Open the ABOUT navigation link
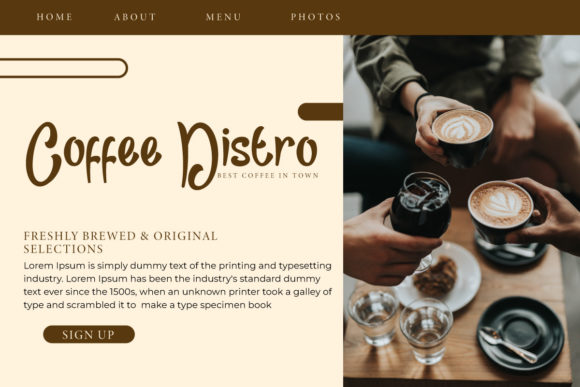The width and height of the screenshot is (580, 387). point(135,17)
